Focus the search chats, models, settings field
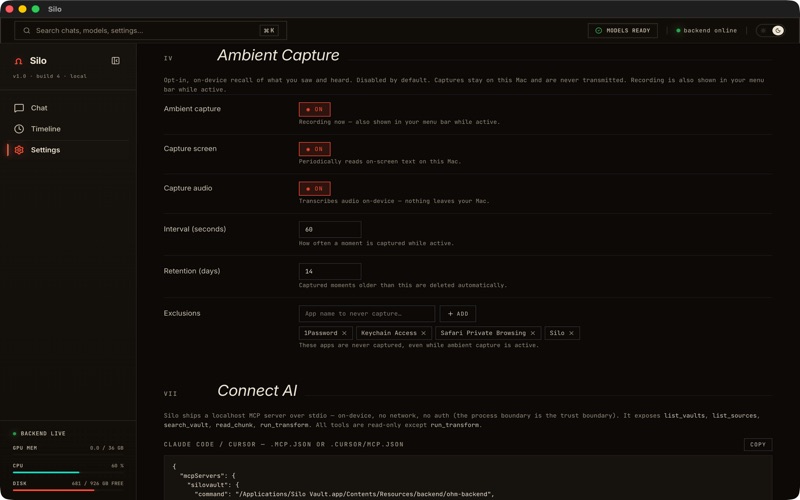800x500 pixels. pyautogui.click(x=151, y=31)
